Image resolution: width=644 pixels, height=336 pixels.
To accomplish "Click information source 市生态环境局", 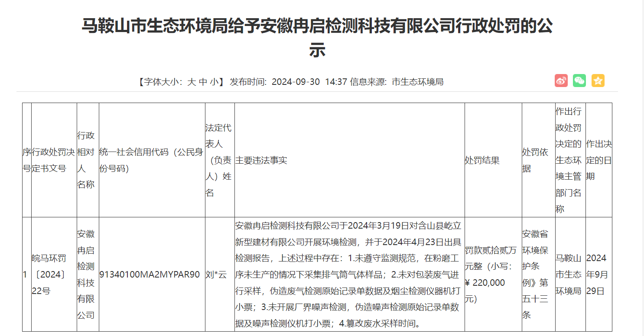I will point(418,82).
